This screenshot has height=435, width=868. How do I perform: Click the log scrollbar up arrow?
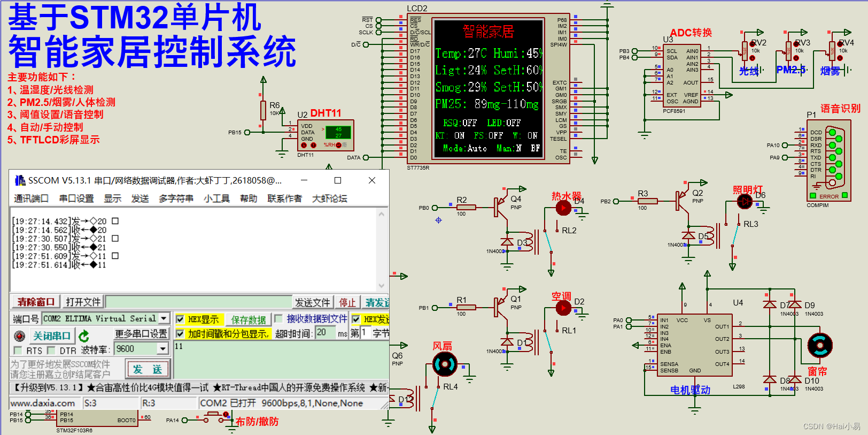tap(382, 214)
